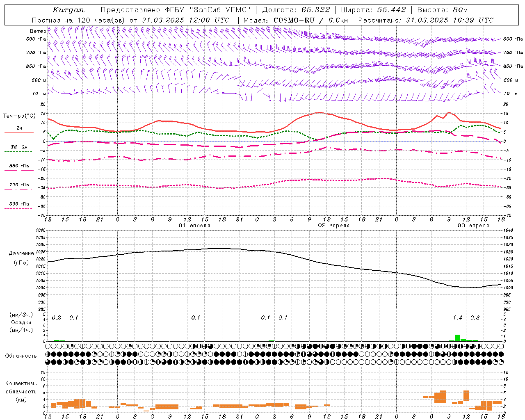Screen dimensions: 525x420
Task: Click the "Ветер" wind panel label
Action: 38,31
